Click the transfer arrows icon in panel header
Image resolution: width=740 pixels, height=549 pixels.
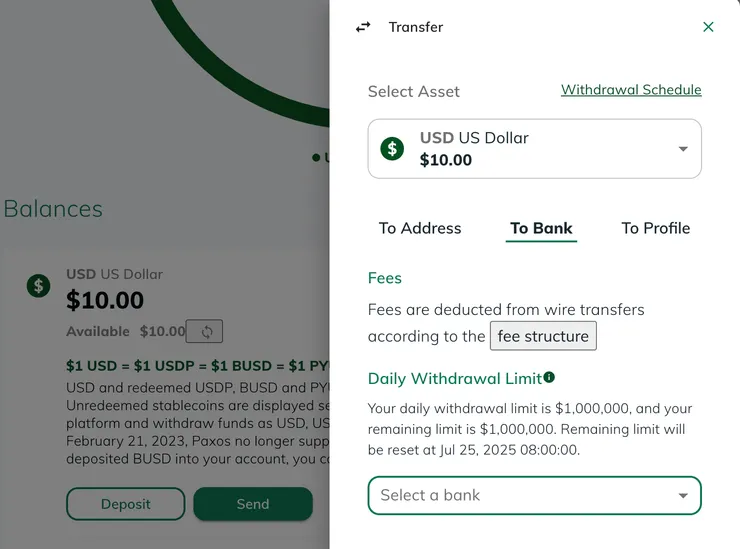pyautogui.click(x=363, y=27)
